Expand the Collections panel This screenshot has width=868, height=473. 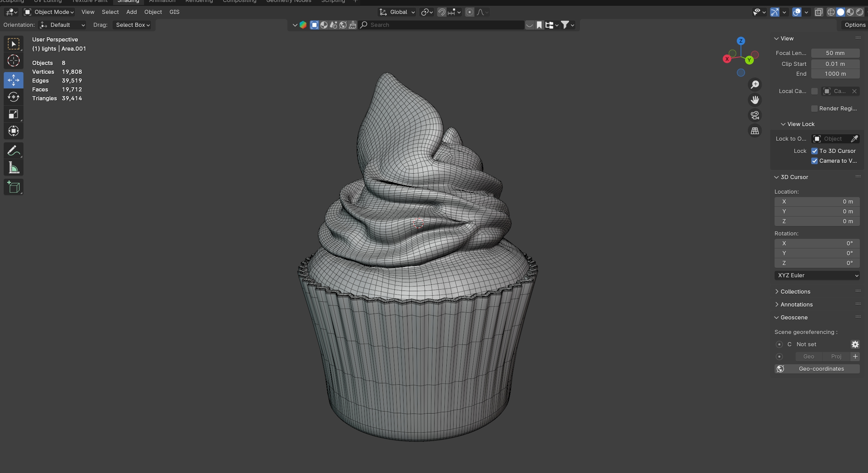tap(795, 292)
